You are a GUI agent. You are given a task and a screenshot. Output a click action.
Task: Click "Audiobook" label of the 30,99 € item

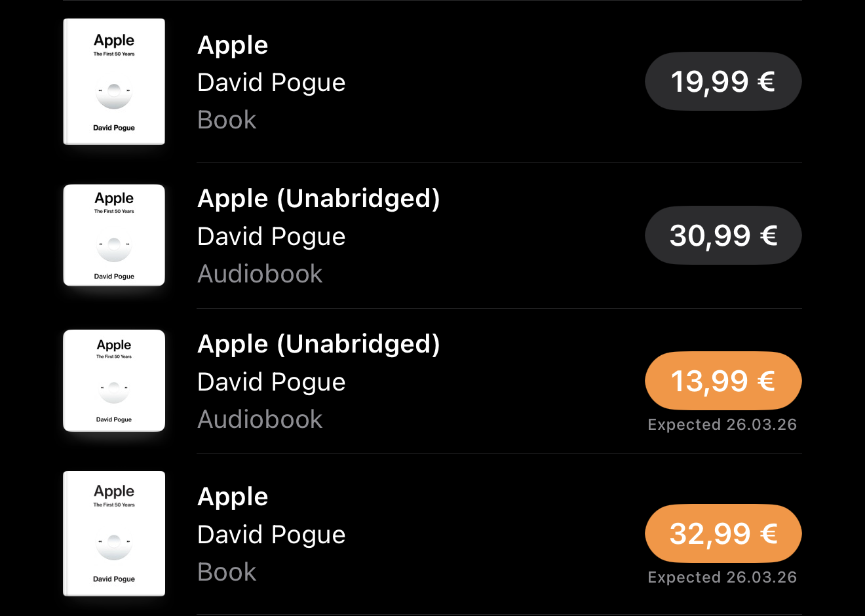pos(260,274)
